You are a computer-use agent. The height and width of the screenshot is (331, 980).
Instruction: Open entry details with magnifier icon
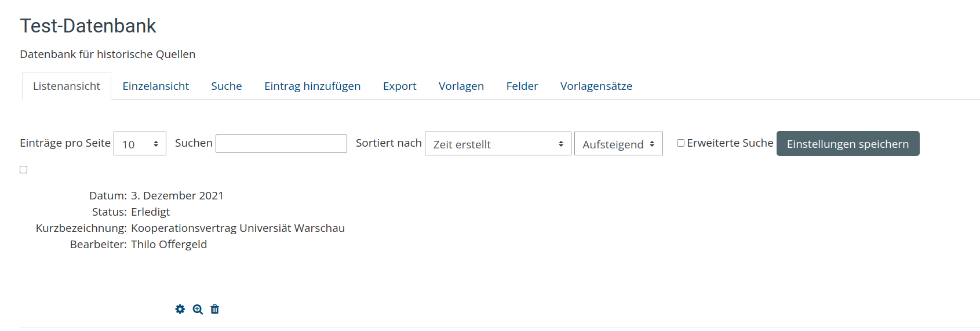tap(198, 309)
